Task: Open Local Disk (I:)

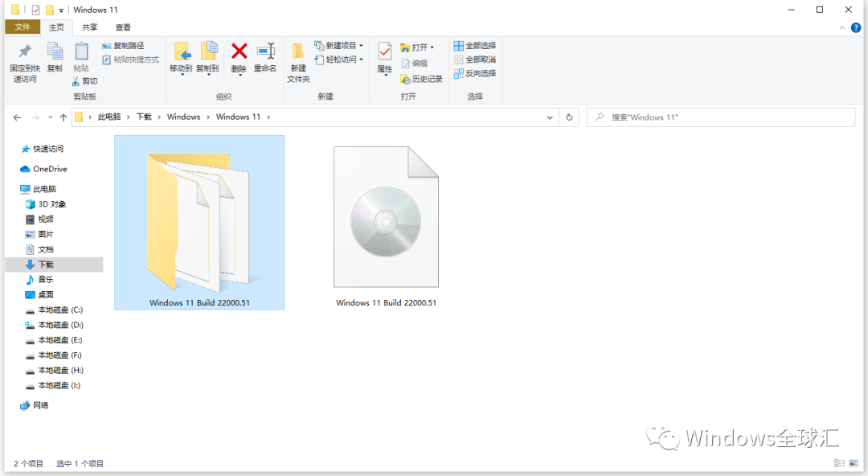Action: [x=54, y=385]
